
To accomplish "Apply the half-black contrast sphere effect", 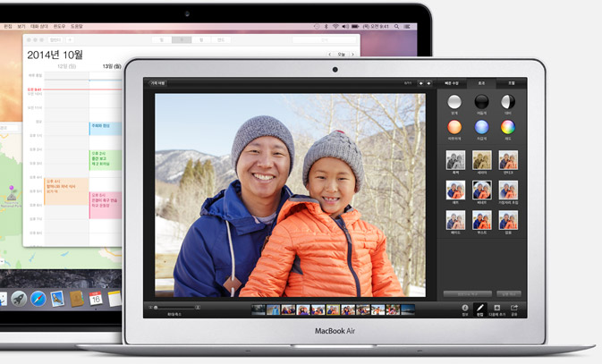I will (508, 102).
